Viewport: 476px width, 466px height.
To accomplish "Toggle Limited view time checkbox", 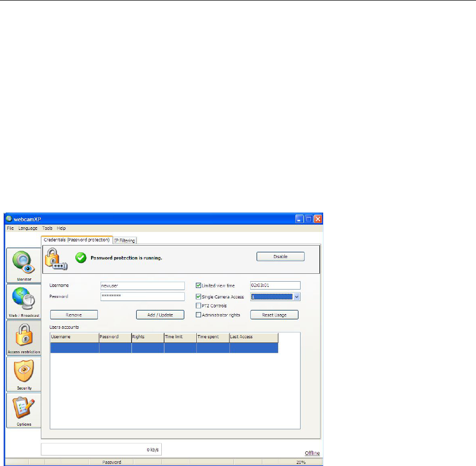I will click(198, 285).
